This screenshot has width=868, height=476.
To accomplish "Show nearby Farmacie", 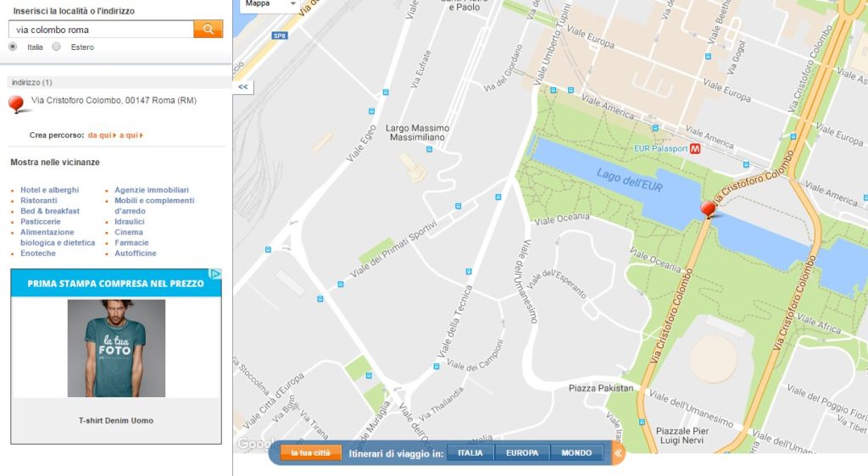I will tap(131, 242).
